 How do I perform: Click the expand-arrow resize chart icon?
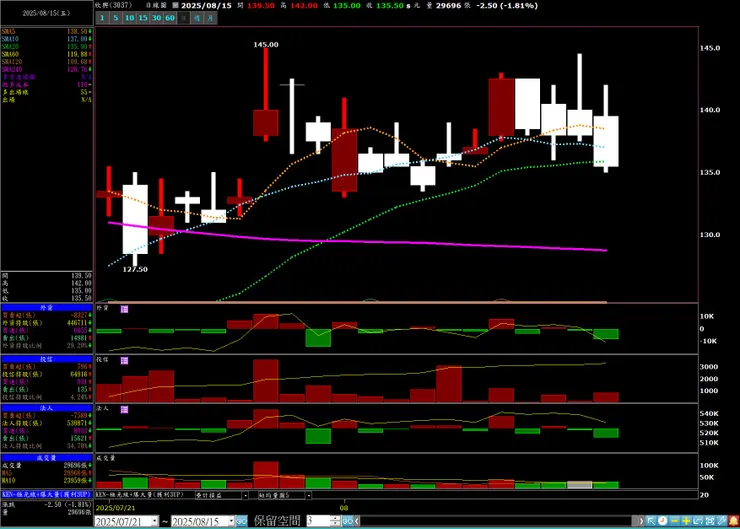[x=698, y=521]
